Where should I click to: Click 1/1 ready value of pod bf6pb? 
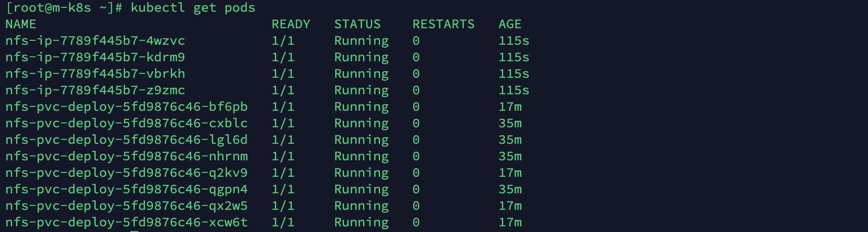283,107
